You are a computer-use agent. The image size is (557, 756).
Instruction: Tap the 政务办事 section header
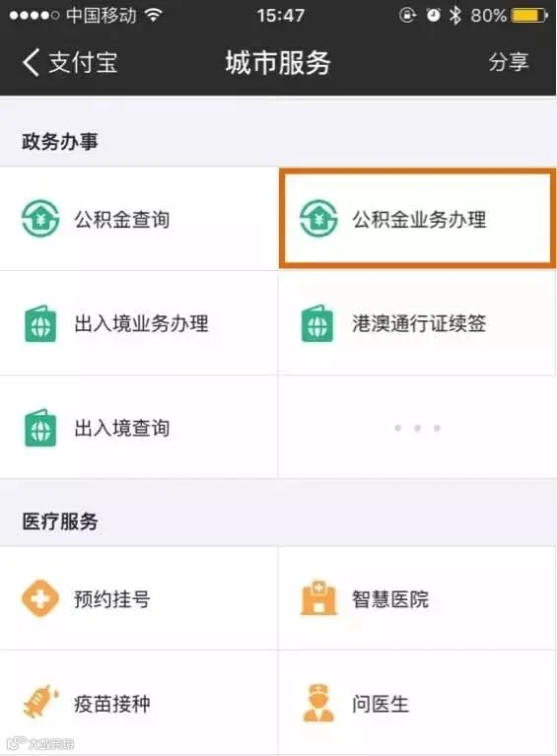(x=60, y=142)
